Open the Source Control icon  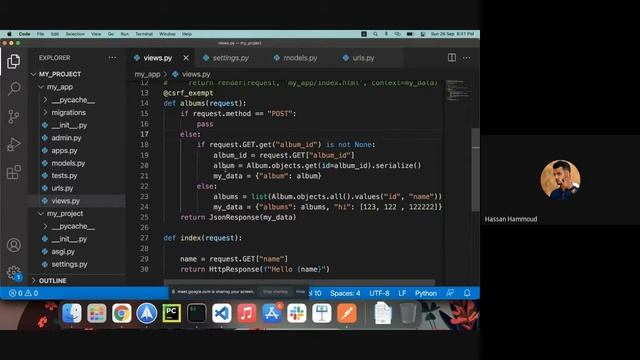(x=13, y=117)
